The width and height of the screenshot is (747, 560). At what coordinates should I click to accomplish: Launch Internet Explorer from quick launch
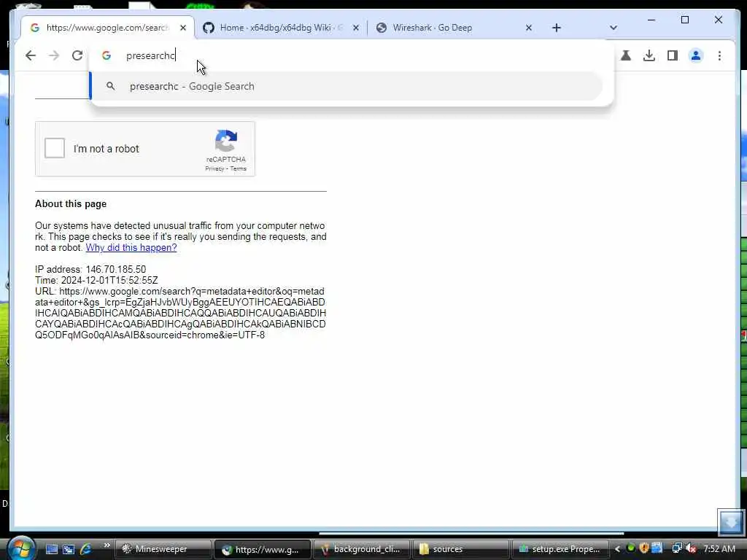coord(86,549)
